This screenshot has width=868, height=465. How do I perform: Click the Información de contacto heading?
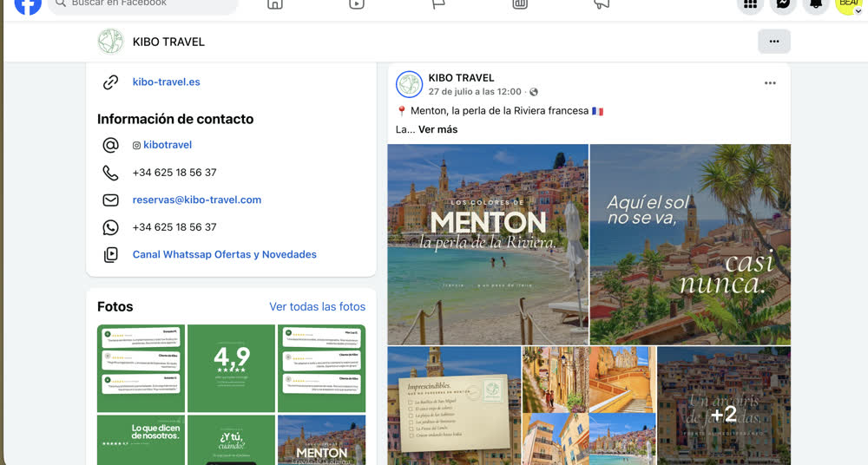coord(175,119)
